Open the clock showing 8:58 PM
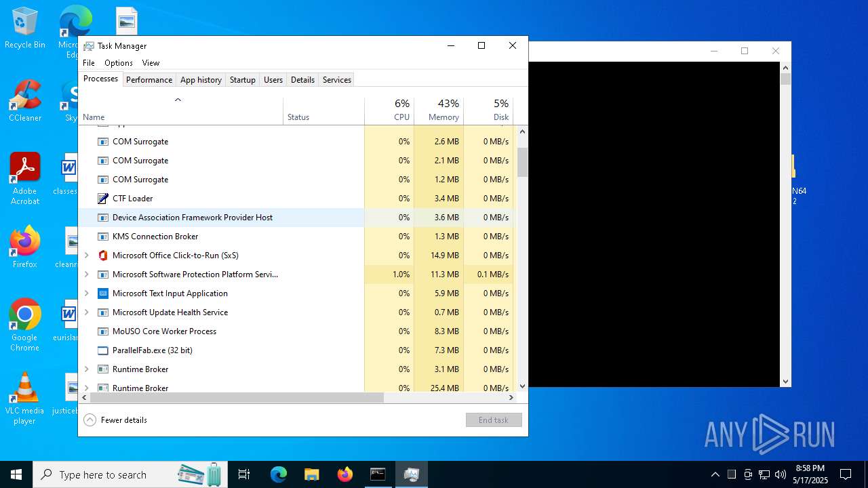This screenshot has height=488, width=868. coord(811,474)
